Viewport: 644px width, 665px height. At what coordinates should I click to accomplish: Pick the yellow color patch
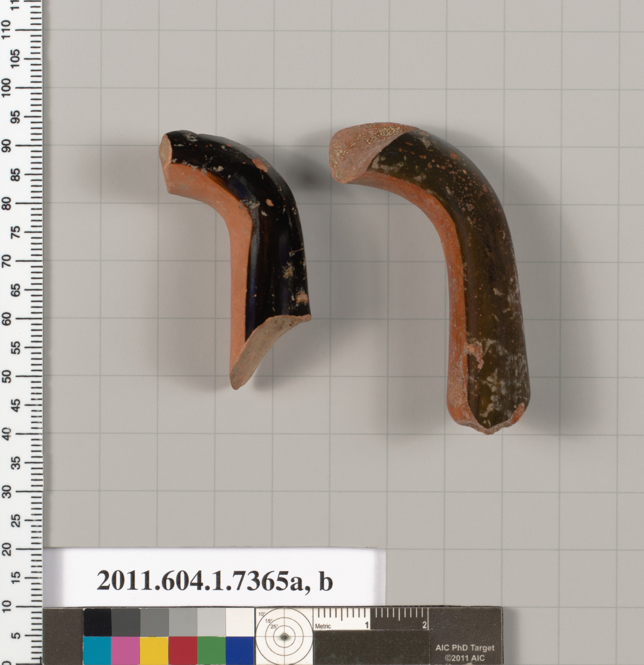click(x=154, y=650)
